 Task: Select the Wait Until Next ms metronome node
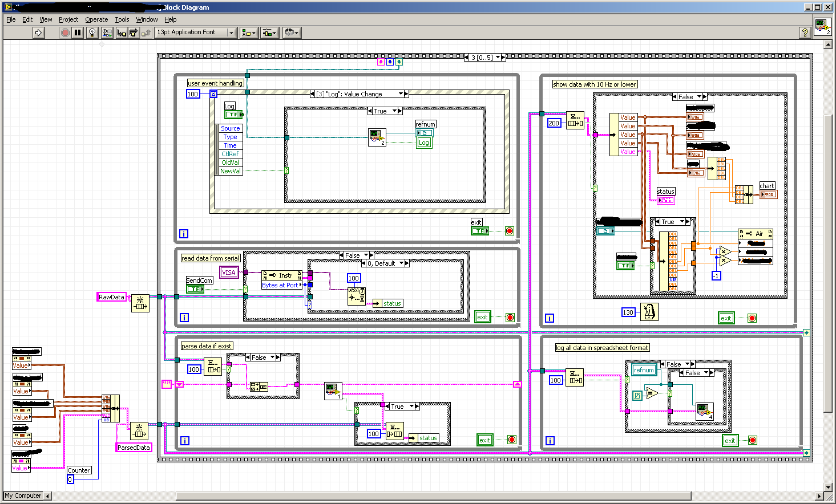click(649, 312)
